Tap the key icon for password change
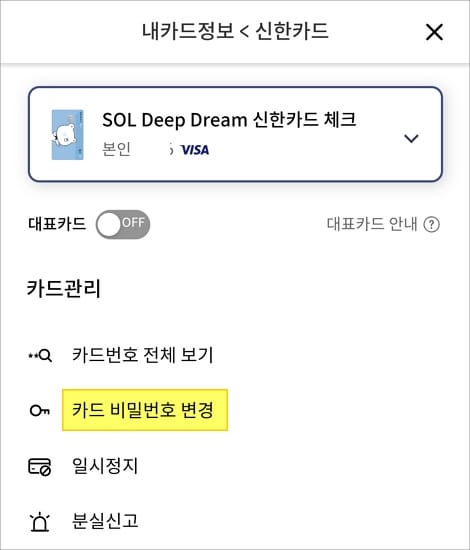The height and width of the screenshot is (550, 470). (40, 410)
